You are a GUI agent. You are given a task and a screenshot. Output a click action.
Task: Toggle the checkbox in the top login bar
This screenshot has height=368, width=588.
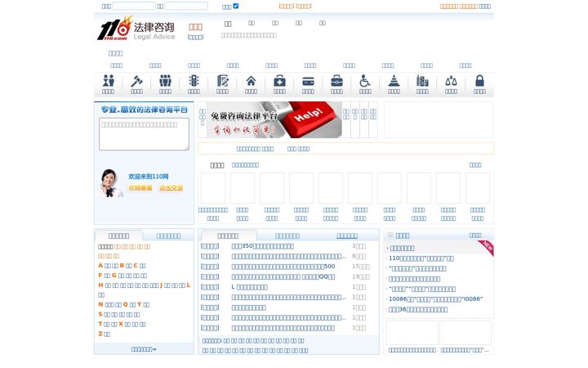(x=235, y=6)
